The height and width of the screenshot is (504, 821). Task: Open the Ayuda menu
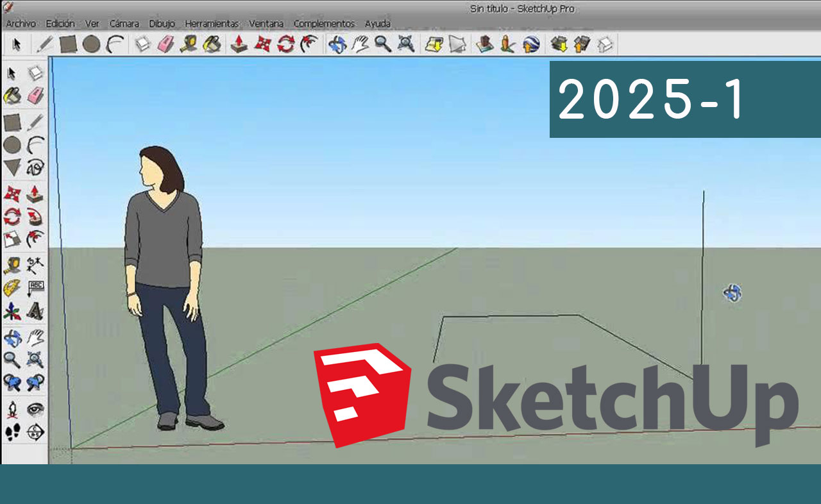pos(378,24)
